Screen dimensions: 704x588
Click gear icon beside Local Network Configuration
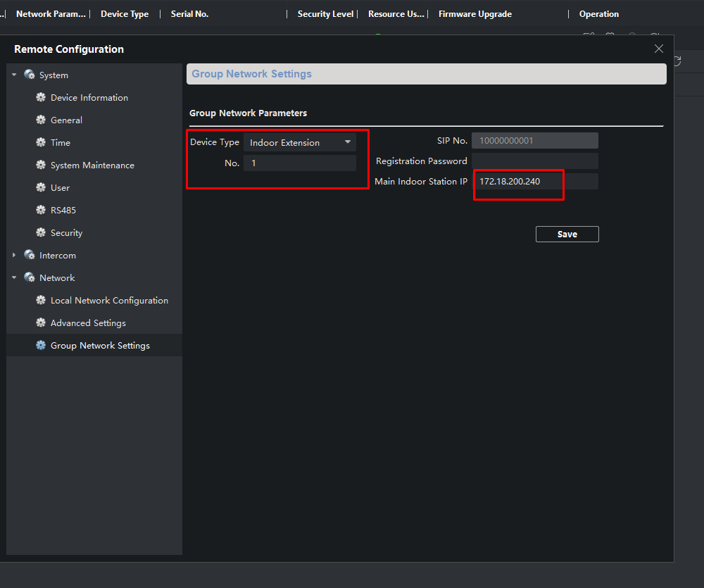[41, 300]
